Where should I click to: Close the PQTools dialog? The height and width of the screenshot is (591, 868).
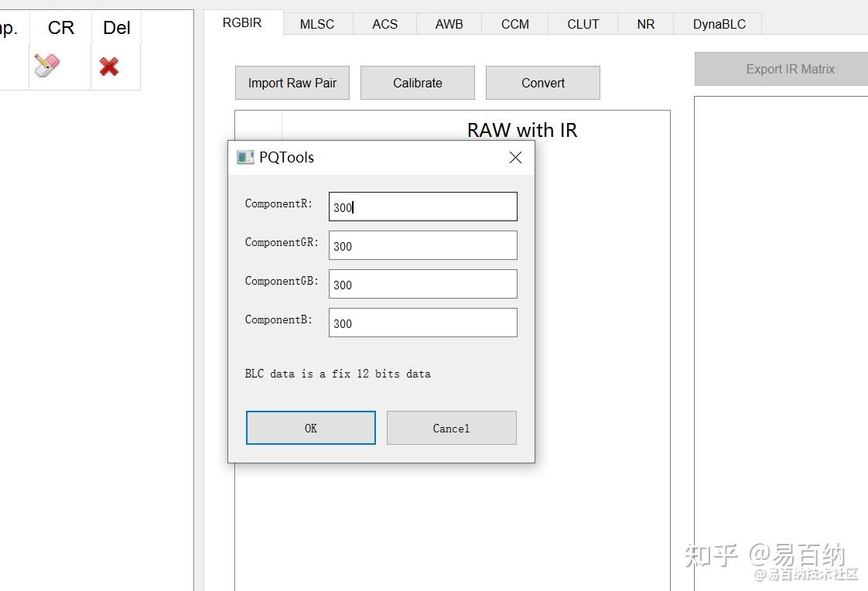pos(515,156)
